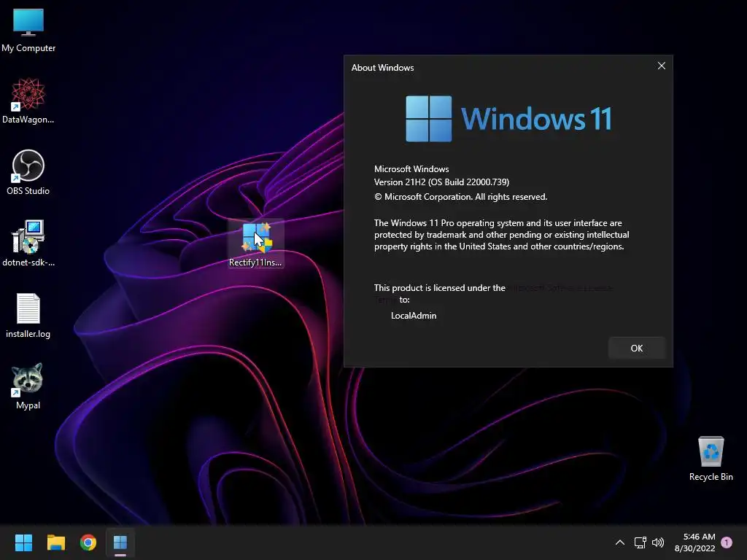Open File Explorer from the taskbar
Image resolution: width=747 pixels, height=560 pixels.
click(x=55, y=542)
